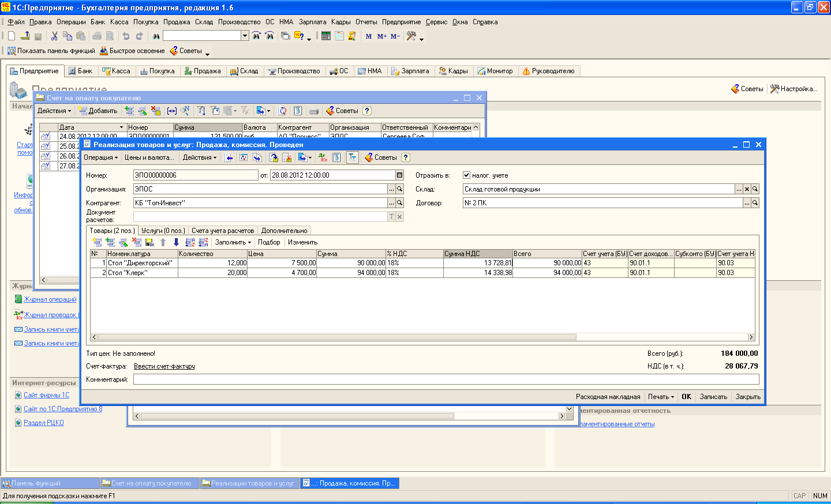Image resolution: width=831 pixels, height=504 pixels.
Task: Click the post document icon with green arrow and lock
Action: click(x=274, y=157)
